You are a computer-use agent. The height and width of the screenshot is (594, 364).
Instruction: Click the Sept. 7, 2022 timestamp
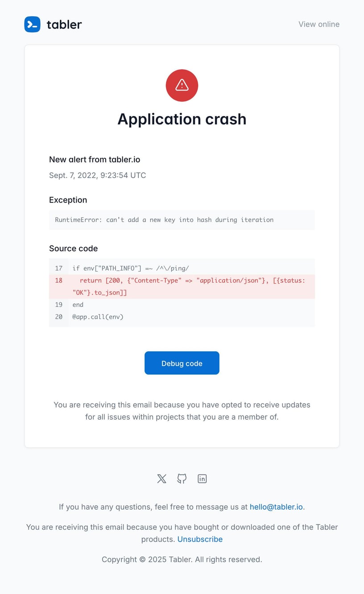click(97, 175)
